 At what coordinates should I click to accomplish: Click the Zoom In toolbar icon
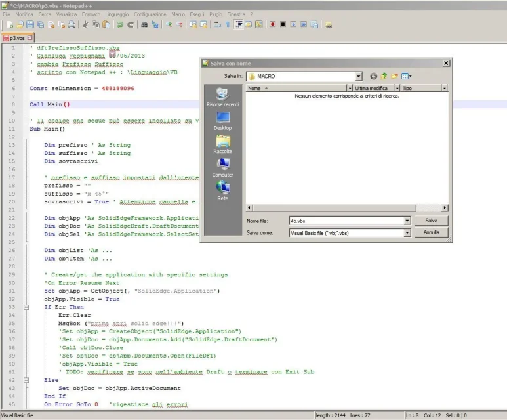(169, 24)
